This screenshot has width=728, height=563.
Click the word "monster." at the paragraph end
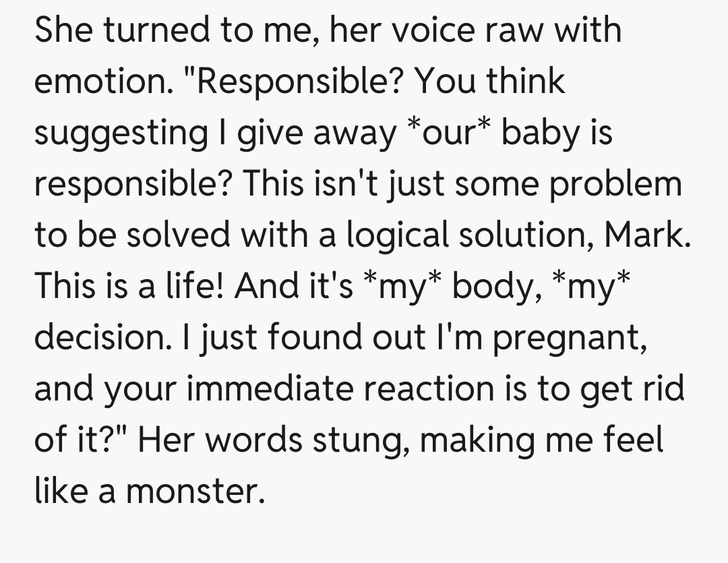(x=193, y=492)
